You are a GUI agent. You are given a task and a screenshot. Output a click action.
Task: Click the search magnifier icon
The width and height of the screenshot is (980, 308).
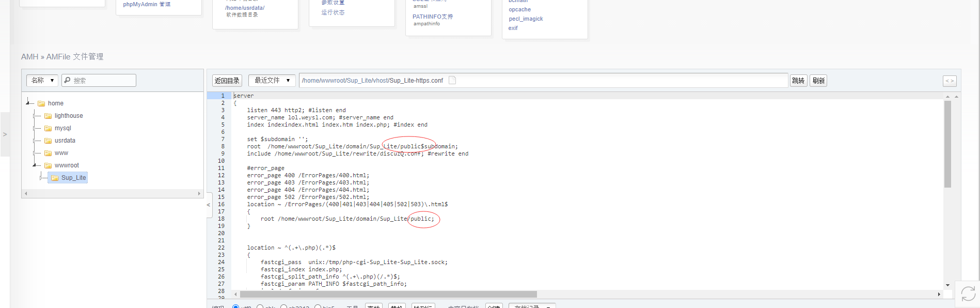point(67,80)
